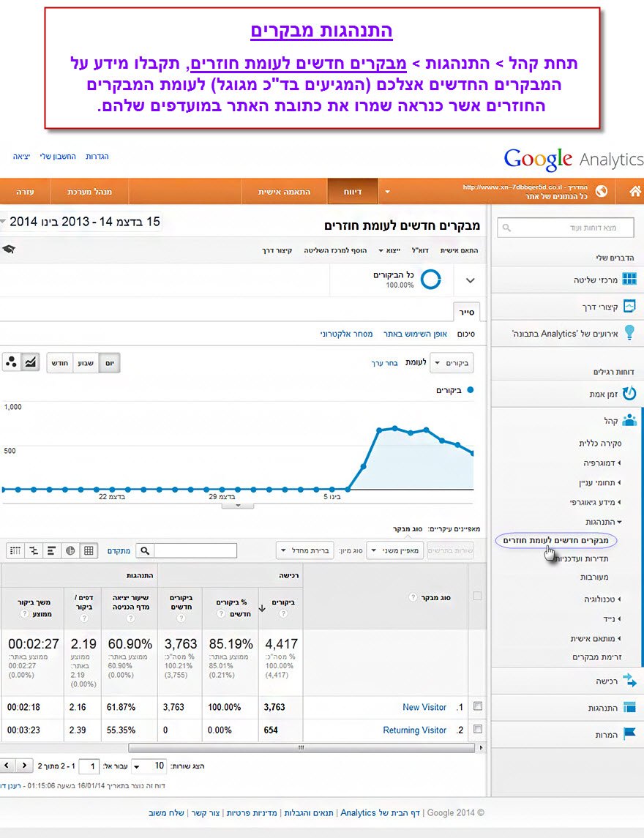Screen dimensions: 644x838
Task: Open the זמן אמת real-time clock icon
Action: pyautogui.click(x=629, y=394)
